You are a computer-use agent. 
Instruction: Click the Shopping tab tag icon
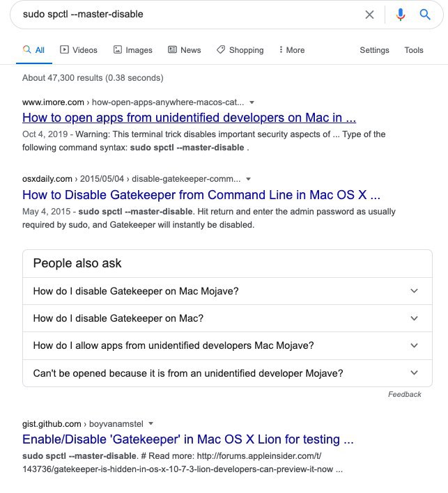(221, 49)
